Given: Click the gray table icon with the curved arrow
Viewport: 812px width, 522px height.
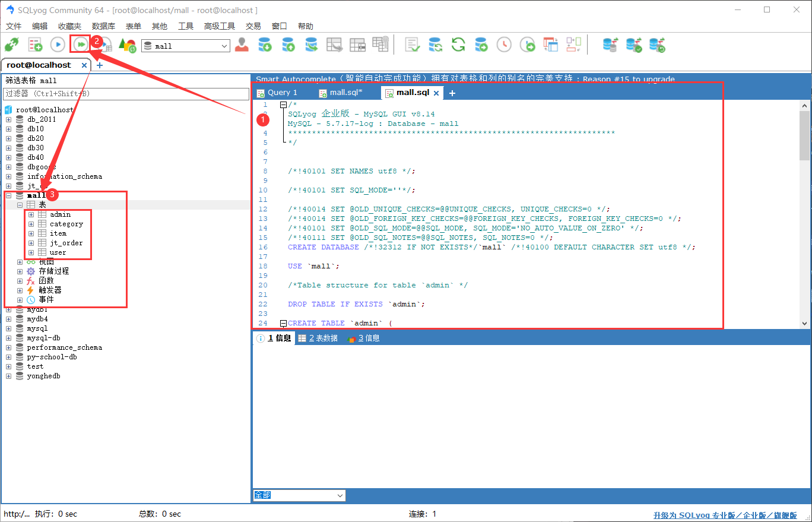Looking at the screenshot, I should pos(335,45).
